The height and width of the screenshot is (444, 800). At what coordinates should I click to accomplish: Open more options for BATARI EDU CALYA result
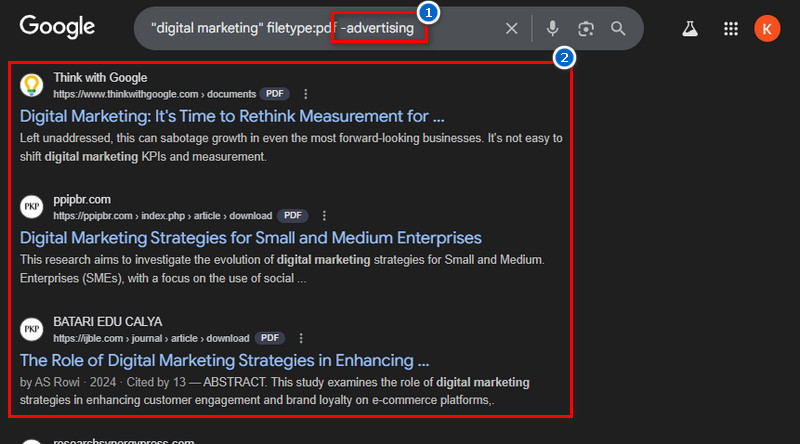click(x=301, y=338)
